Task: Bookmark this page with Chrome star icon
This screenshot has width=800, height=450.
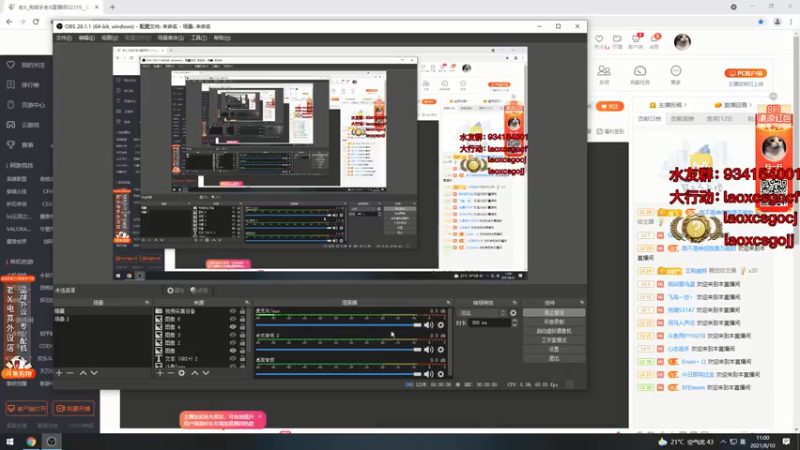Action: (x=761, y=22)
